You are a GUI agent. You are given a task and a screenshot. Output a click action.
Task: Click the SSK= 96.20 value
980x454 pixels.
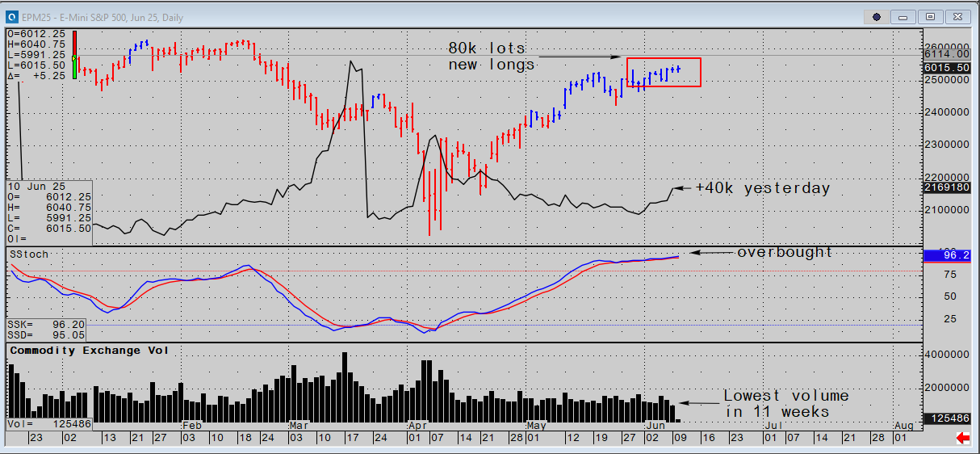[x=45, y=323]
